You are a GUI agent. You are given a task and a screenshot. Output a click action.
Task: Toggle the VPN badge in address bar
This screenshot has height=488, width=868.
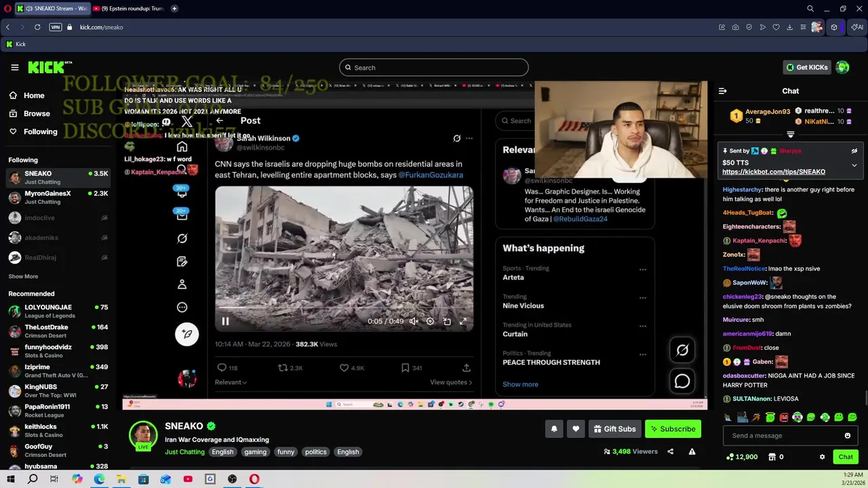point(56,27)
